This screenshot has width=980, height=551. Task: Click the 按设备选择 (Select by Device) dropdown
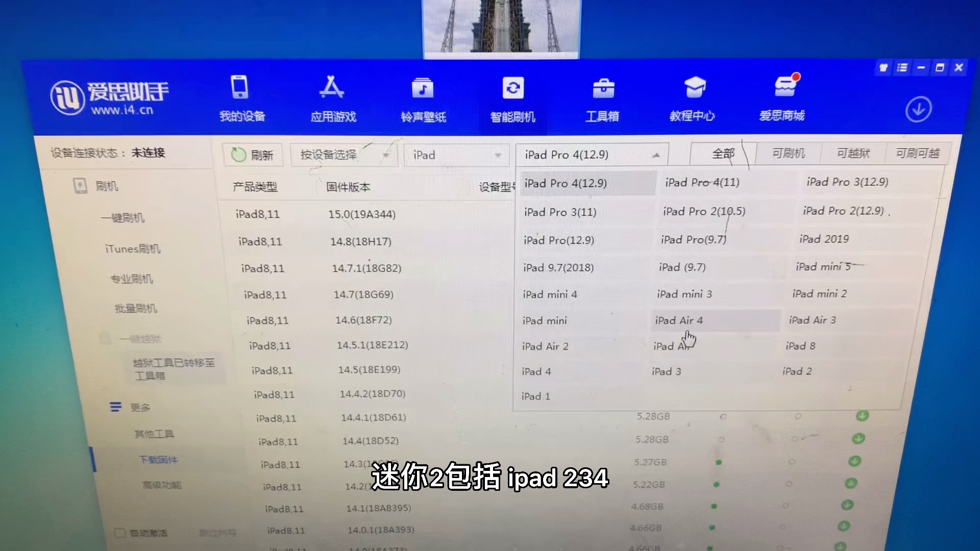344,155
